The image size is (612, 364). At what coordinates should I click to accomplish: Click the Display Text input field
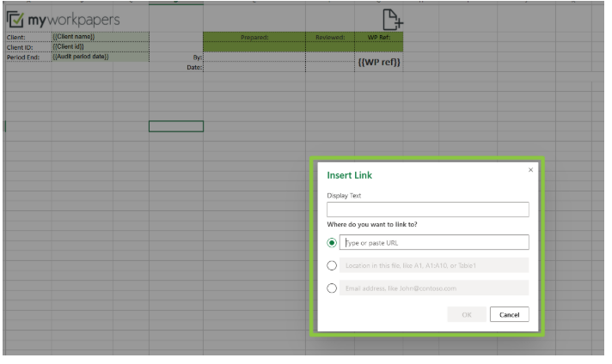(x=427, y=209)
